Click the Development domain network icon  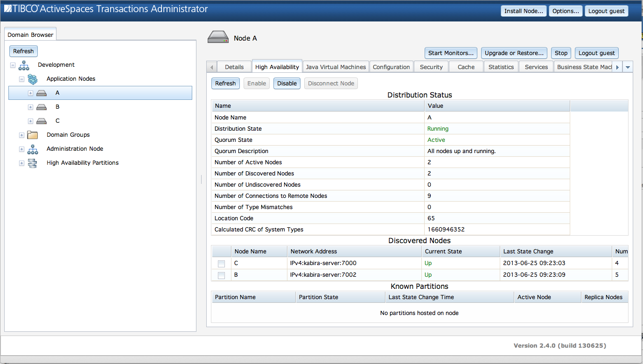coord(24,65)
